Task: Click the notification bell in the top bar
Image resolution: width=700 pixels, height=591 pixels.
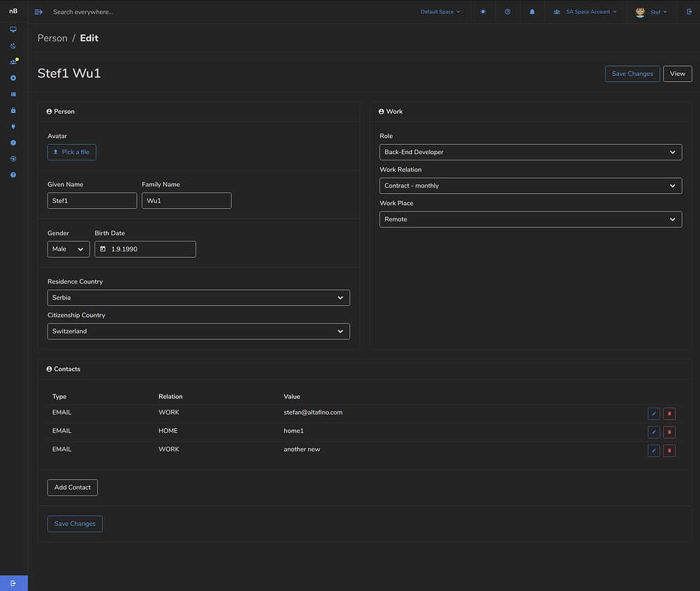Action: (532, 12)
